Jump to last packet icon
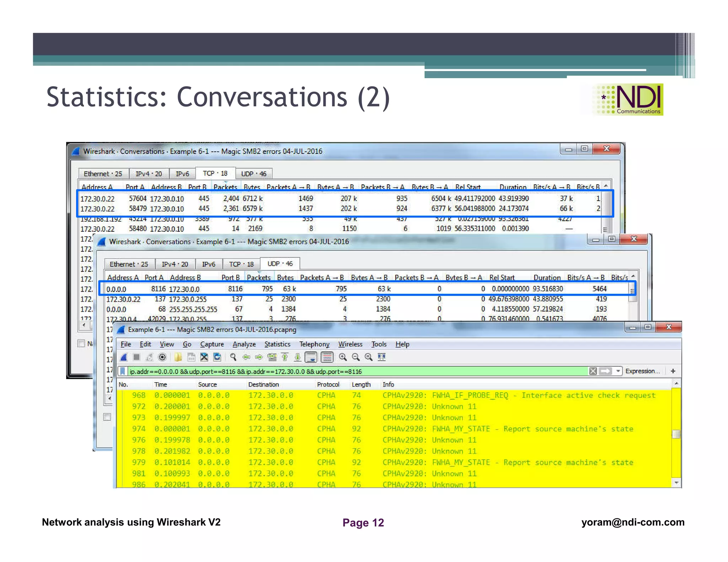Image resolution: width=728 pixels, height=562 pixels. click(298, 357)
